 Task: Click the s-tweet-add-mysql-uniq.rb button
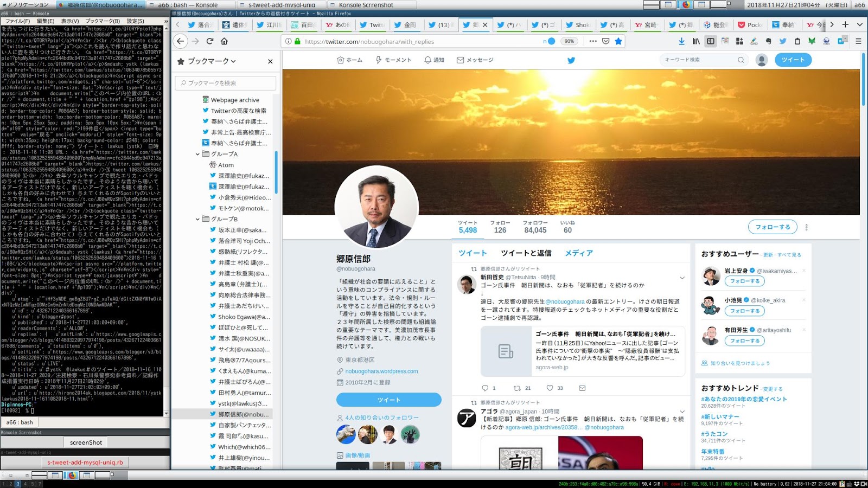85,463
